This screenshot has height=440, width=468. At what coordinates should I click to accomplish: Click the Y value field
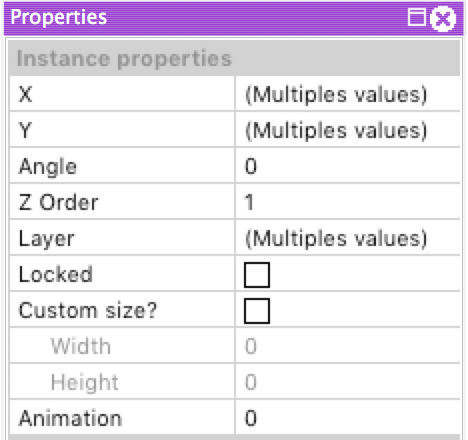348,130
